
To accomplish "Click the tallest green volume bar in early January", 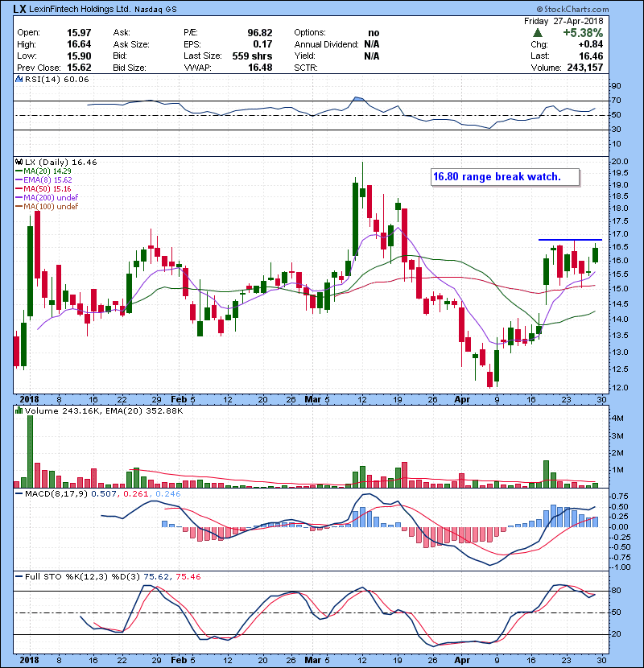I will [x=30, y=452].
